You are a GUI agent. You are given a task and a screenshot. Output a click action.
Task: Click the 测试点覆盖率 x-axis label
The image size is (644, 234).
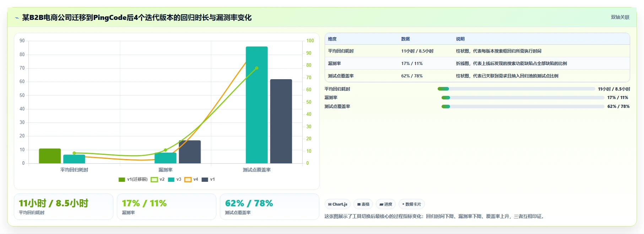pyautogui.click(x=257, y=170)
